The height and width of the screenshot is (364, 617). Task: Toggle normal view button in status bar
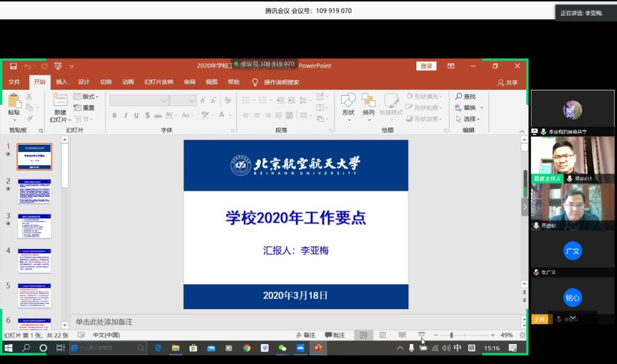pos(363,335)
